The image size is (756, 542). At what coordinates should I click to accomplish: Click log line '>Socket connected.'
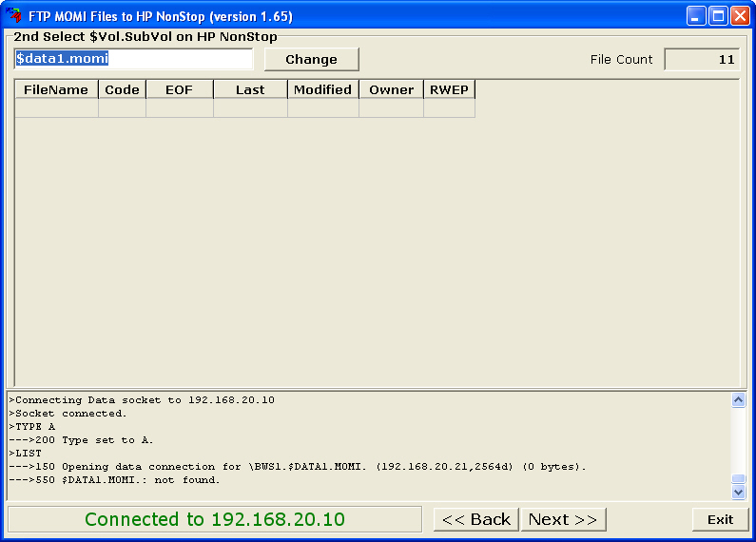click(68, 414)
